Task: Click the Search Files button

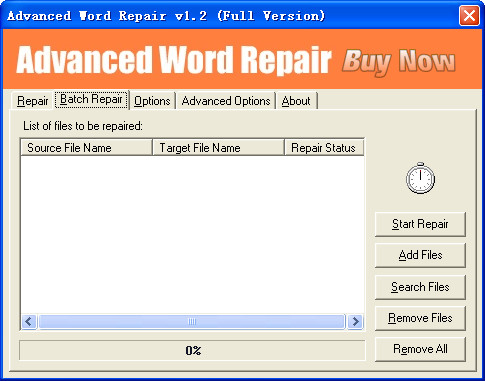Action: (x=420, y=287)
